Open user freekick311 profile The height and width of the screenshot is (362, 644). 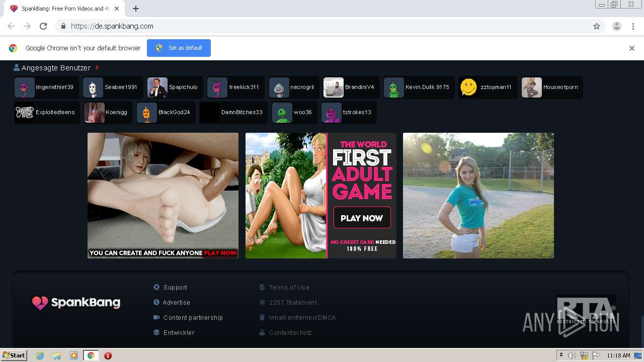coord(235,87)
